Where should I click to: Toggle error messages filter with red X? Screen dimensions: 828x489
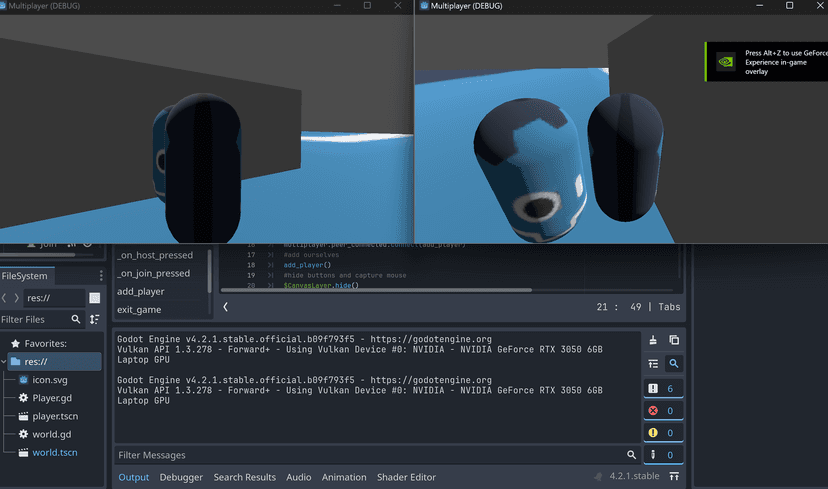(x=664, y=410)
